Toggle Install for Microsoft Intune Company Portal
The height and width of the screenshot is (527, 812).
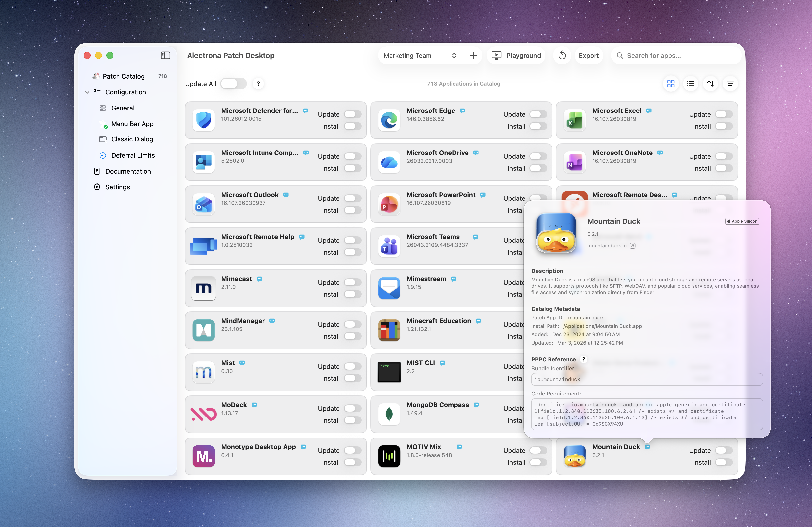point(352,168)
